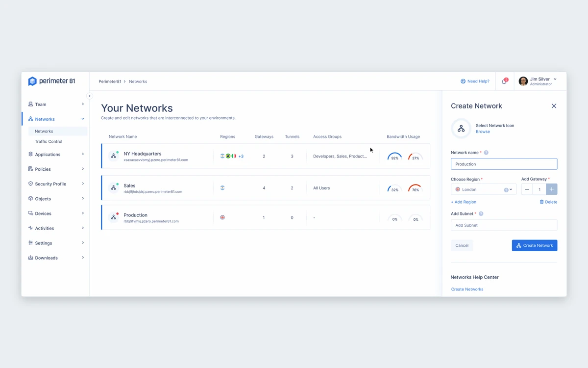Click the Network name help question icon
The height and width of the screenshot is (368, 588).
click(x=486, y=153)
